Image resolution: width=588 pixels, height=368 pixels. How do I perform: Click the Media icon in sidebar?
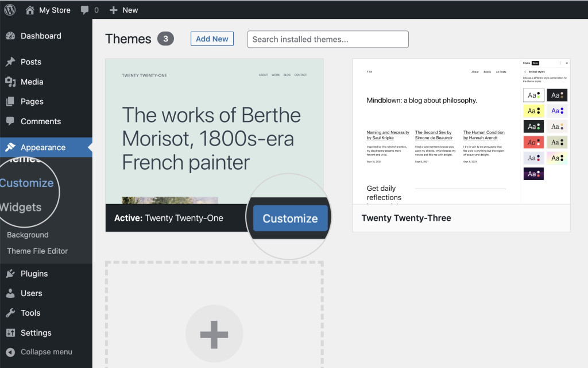(x=10, y=82)
